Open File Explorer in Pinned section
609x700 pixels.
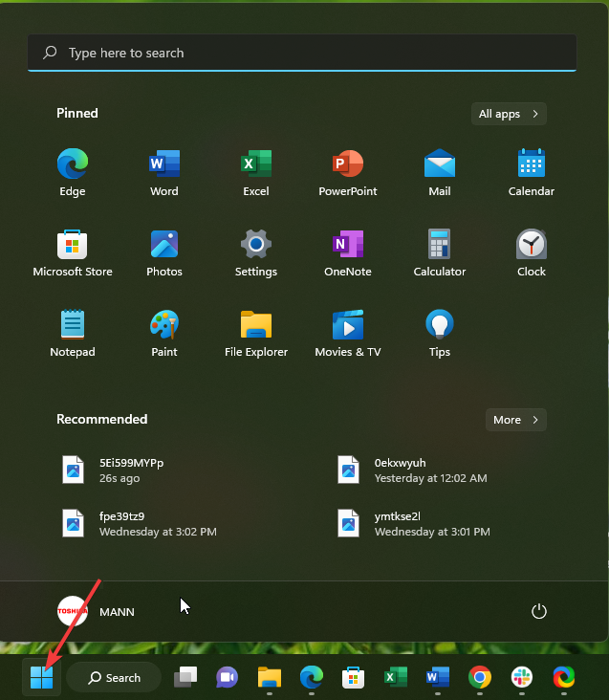click(x=256, y=334)
